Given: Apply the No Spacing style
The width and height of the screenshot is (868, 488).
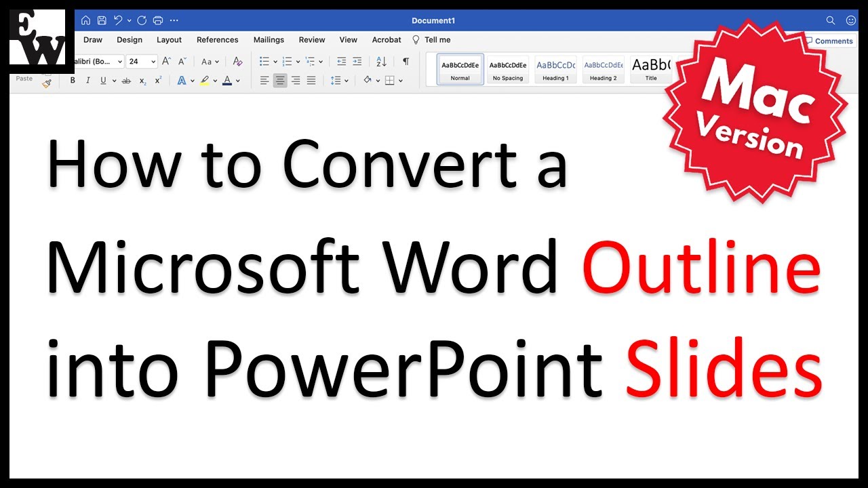Looking at the screenshot, I should pyautogui.click(x=508, y=70).
